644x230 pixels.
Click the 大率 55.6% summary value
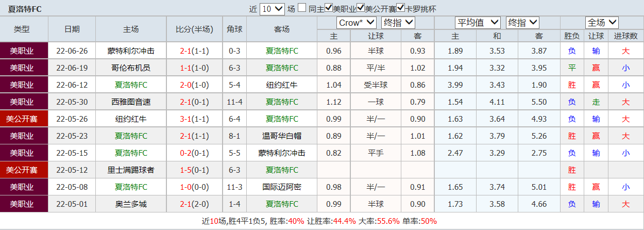[x=388, y=221]
